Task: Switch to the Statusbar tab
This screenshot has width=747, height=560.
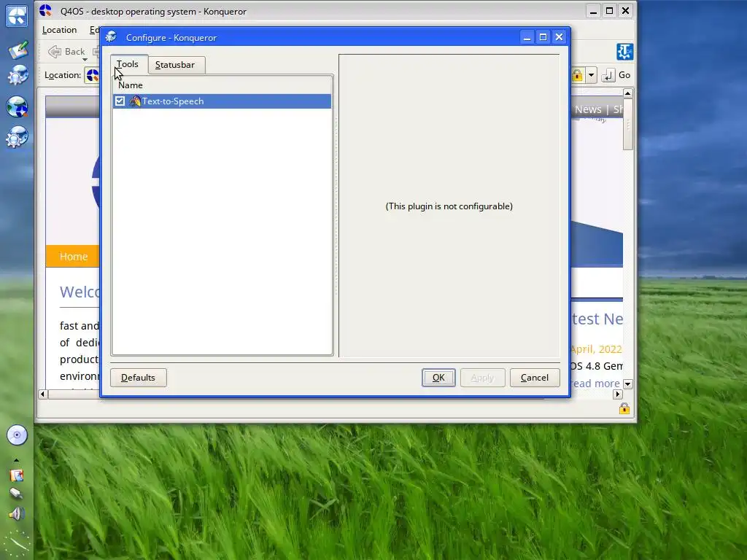Action: click(175, 65)
